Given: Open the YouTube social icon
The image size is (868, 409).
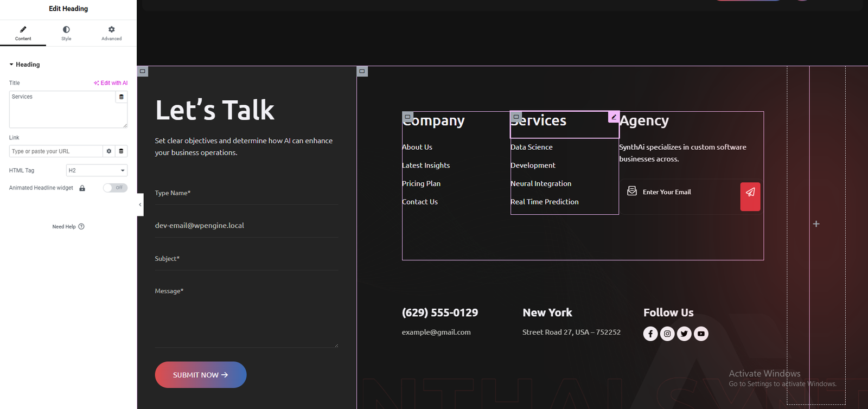Looking at the screenshot, I should tap(701, 334).
